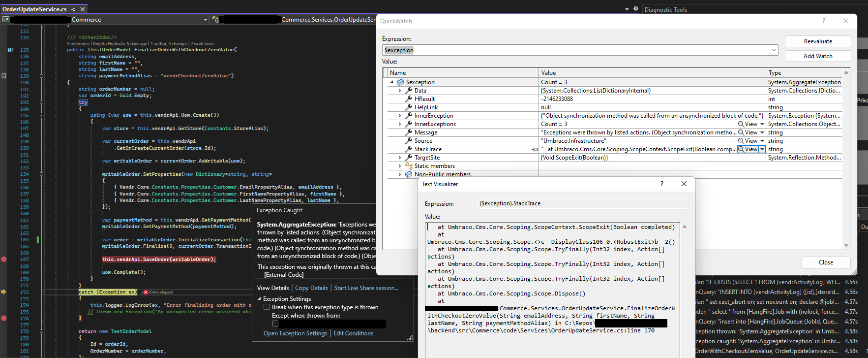
Task: Collapse the SetProperties block at line 154
Action: click(41, 174)
